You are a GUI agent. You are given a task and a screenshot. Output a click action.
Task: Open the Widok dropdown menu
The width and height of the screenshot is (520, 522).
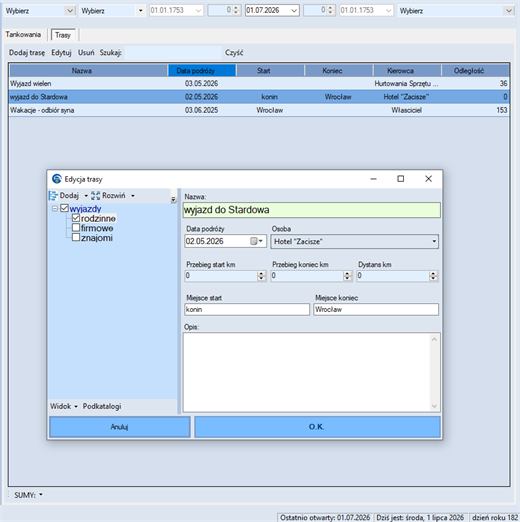[63, 406]
